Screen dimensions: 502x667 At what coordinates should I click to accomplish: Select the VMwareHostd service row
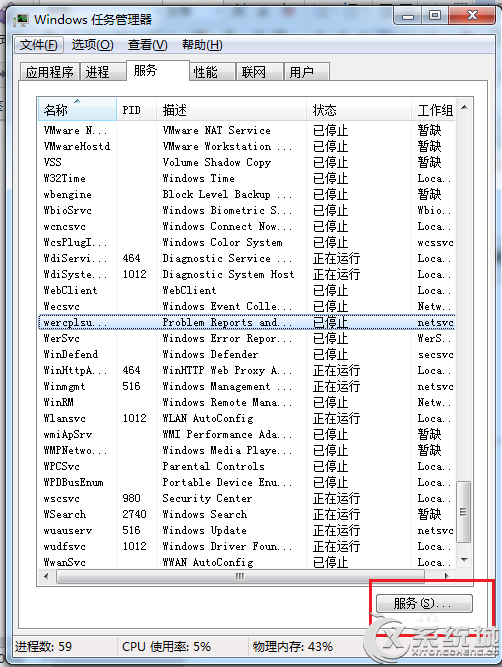(x=246, y=146)
